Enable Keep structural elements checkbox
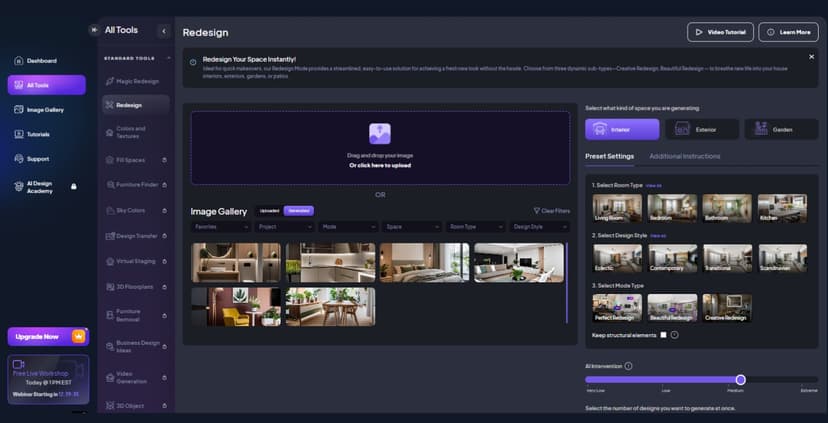 tap(663, 335)
